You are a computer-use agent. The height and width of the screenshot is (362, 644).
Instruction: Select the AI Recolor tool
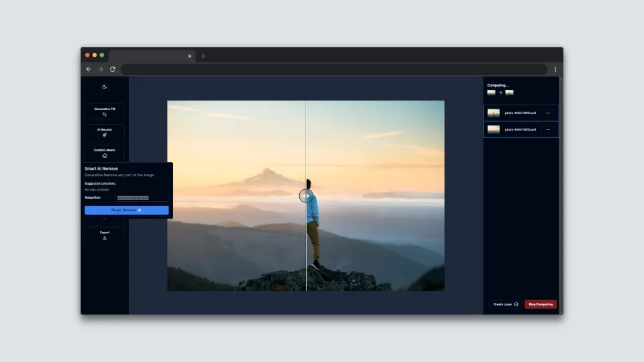click(105, 132)
